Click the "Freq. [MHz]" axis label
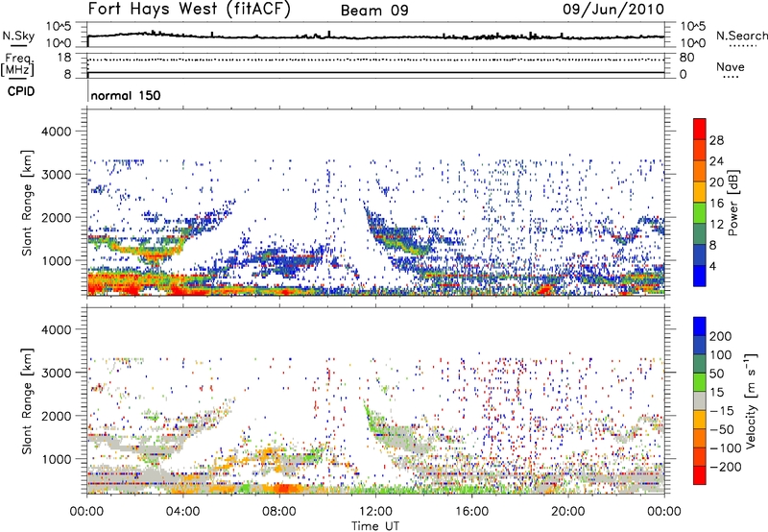 coord(17,65)
